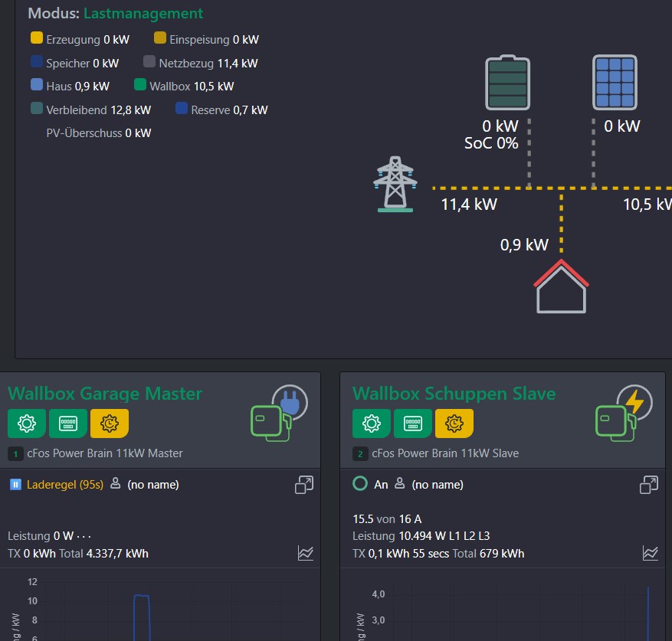Click the solar panel icon in diagram
This screenshot has height=641, width=672.
tap(615, 82)
